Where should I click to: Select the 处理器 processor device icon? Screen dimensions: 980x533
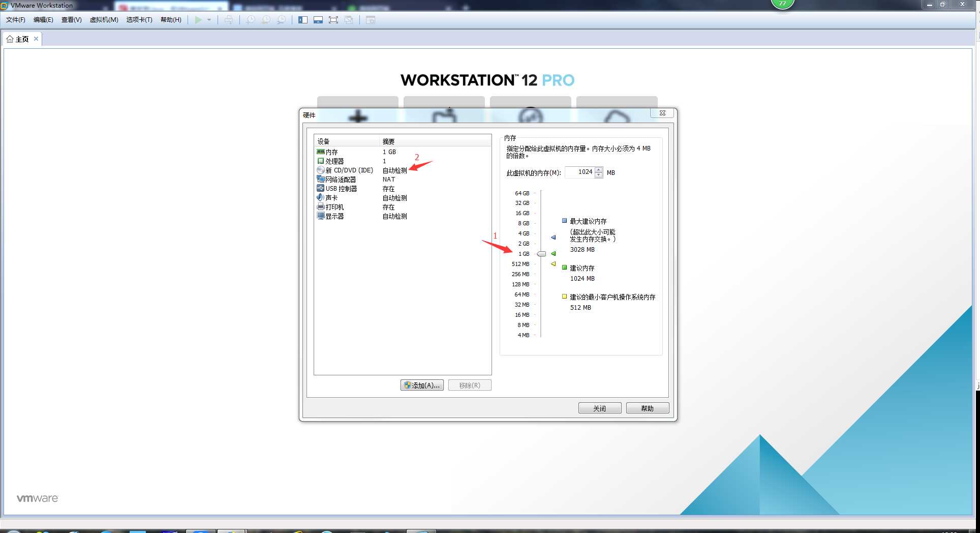pyautogui.click(x=320, y=161)
